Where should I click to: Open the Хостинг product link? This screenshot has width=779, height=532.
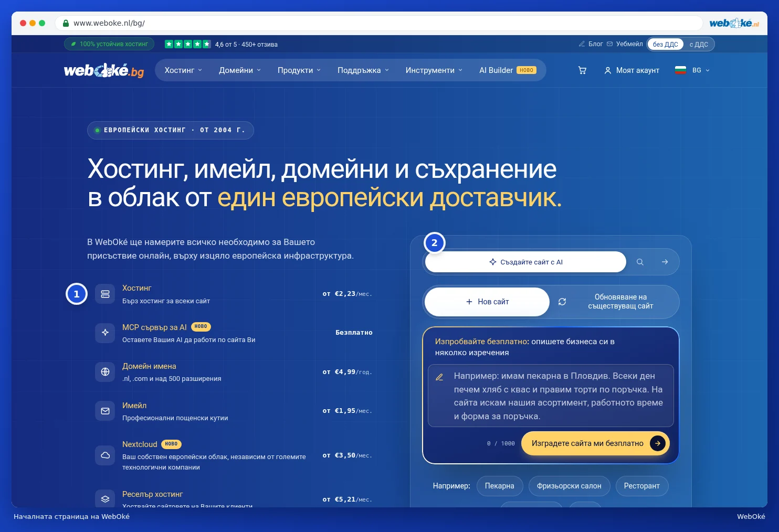point(136,288)
